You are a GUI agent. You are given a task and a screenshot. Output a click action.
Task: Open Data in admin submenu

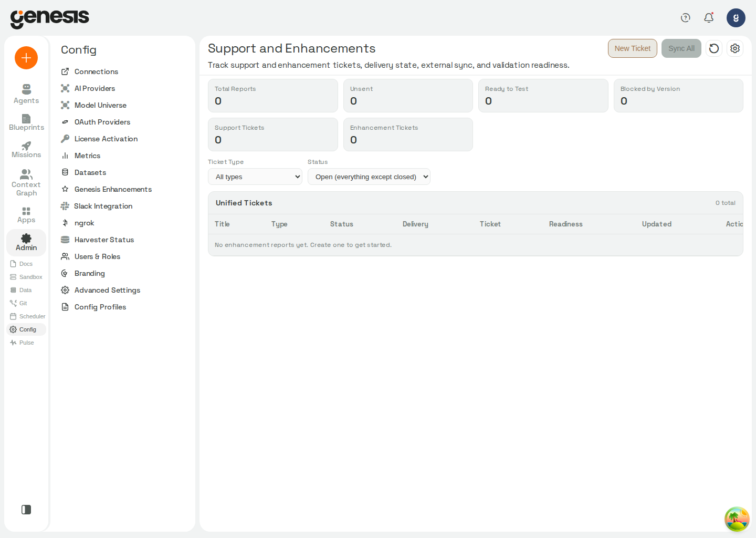(x=26, y=290)
